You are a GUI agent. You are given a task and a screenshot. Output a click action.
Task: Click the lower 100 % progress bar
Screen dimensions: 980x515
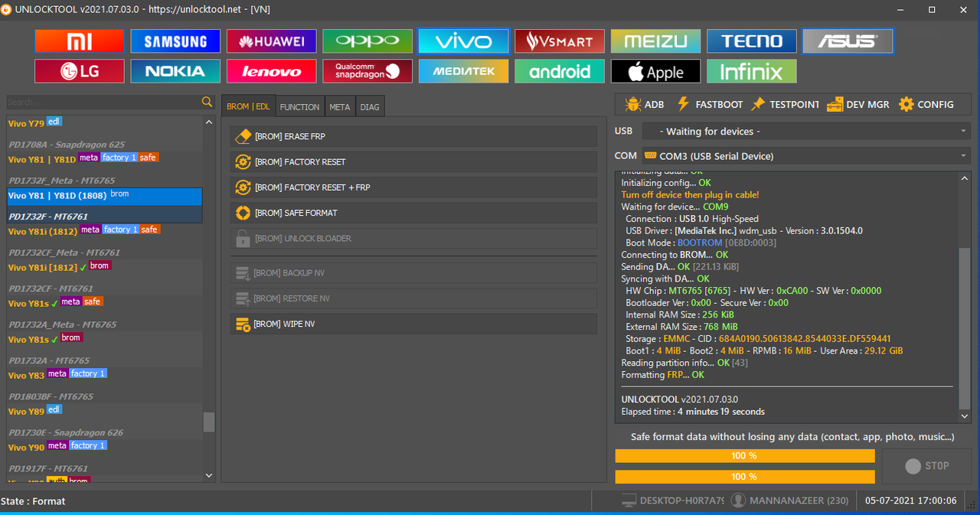[745, 477]
